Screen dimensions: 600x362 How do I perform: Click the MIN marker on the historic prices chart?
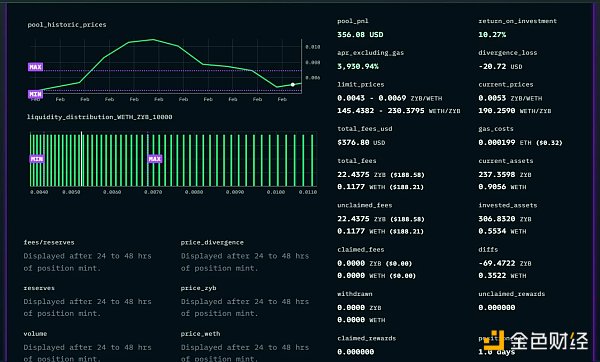click(x=35, y=94)
